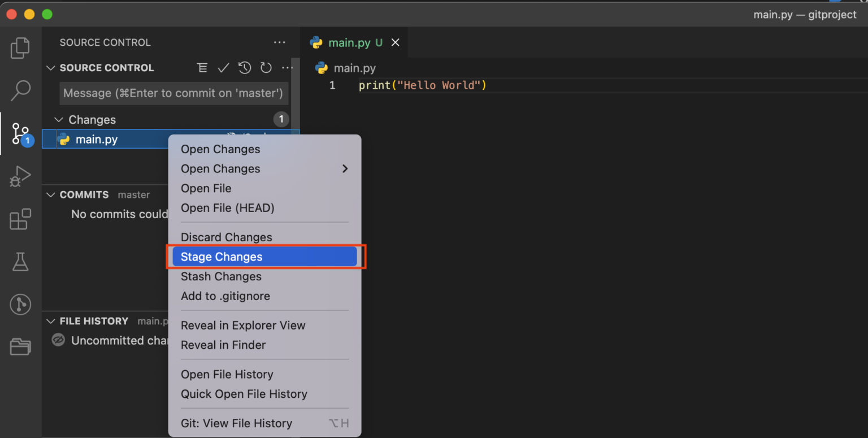Collapse the COMMITS section
The height and width of the screenshot is (438, 868).
click(51, 195)
